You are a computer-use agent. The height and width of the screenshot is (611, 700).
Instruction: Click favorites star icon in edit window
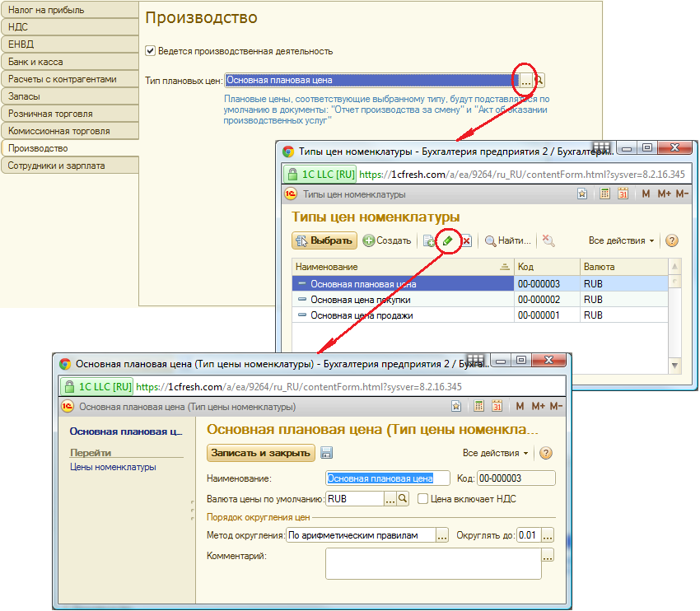[456, 406]
